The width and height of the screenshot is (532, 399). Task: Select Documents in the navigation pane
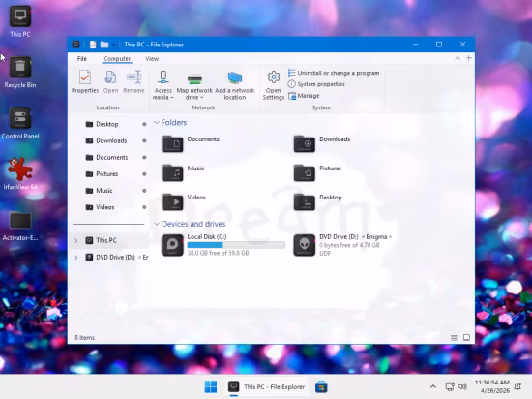coord(106,158)
